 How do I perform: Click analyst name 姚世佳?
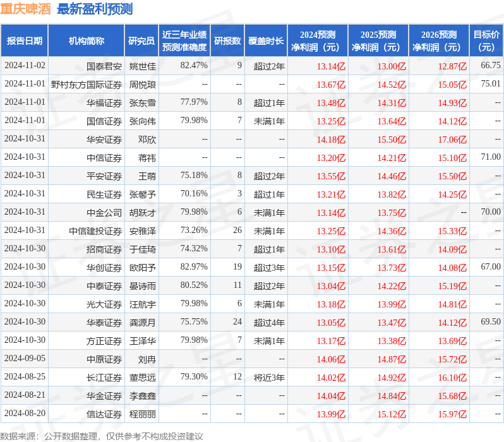click(142, 66)
